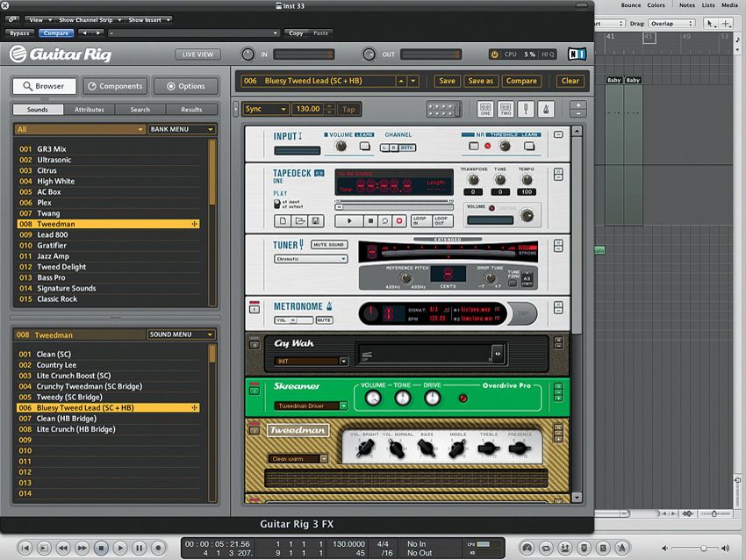Select pointer tool in Logic arrange window

710,24
